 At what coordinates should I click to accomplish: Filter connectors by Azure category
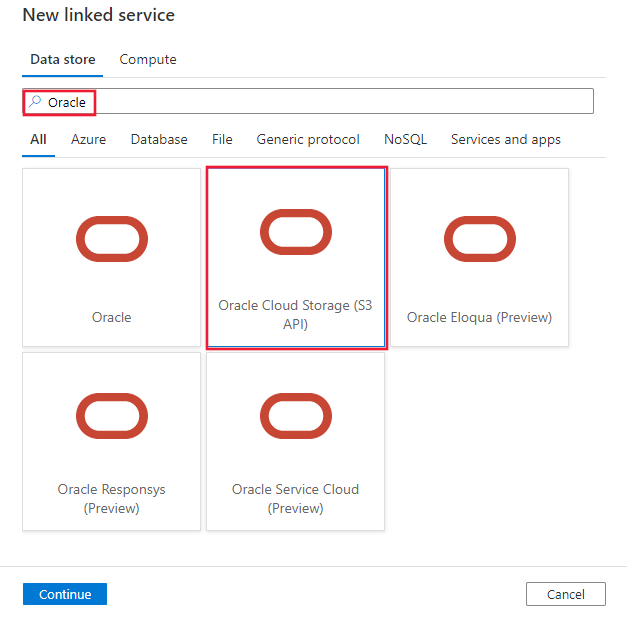tap(88, 140)
